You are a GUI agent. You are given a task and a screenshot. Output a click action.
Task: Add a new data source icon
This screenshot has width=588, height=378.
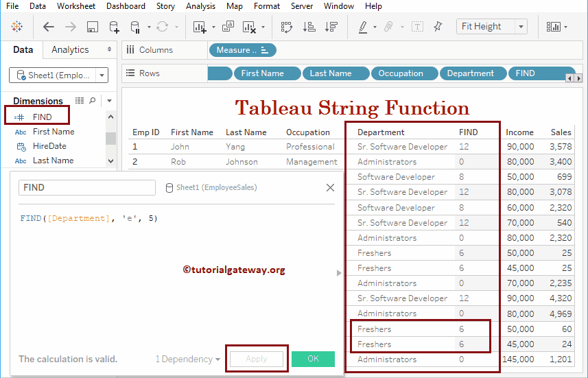tap(114, 27)
